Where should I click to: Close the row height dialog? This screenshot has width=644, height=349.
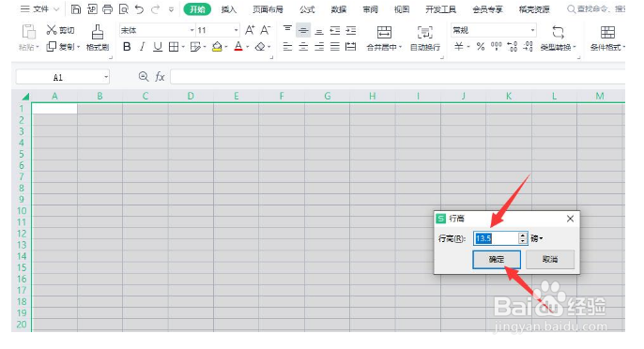pyautogui.click(x=570, y=219)
